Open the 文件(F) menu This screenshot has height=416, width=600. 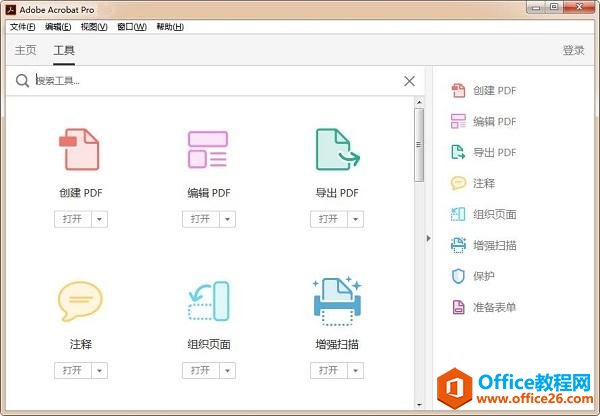click(x=23, y=27)
